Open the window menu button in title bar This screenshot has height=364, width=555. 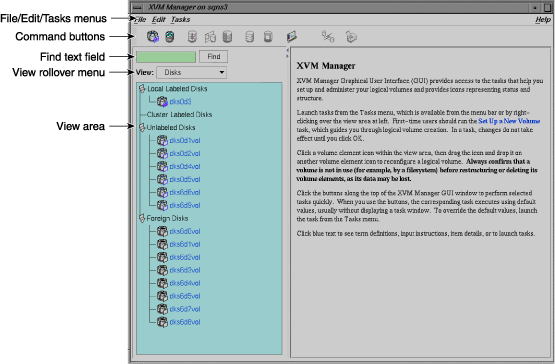(138, 7)
